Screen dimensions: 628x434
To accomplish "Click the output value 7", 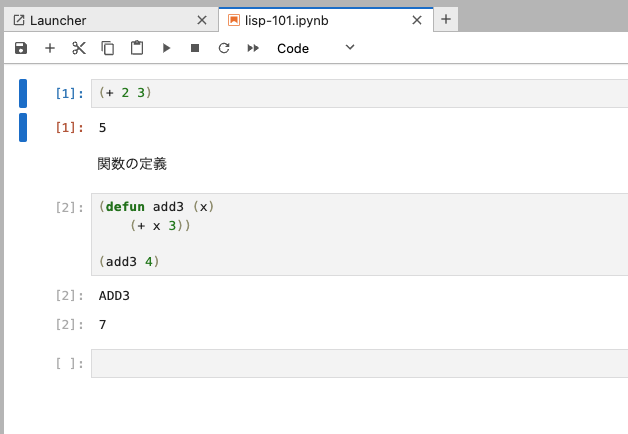I will tap(103, 324).
